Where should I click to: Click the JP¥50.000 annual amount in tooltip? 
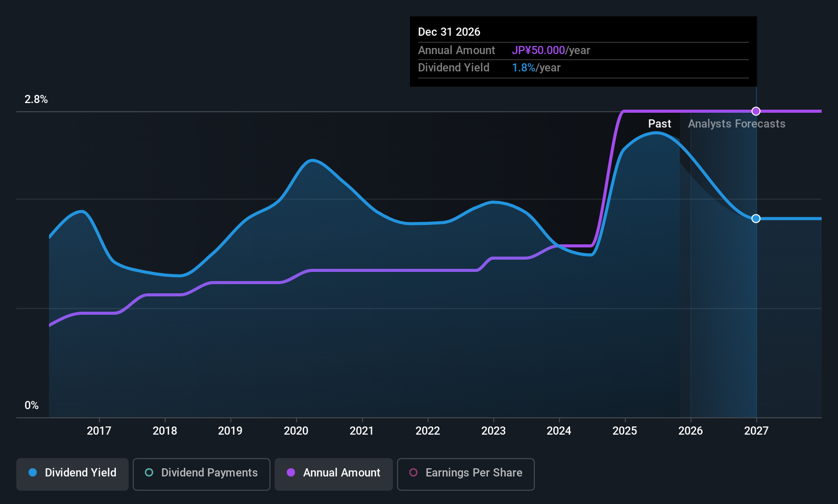point(538,51)
